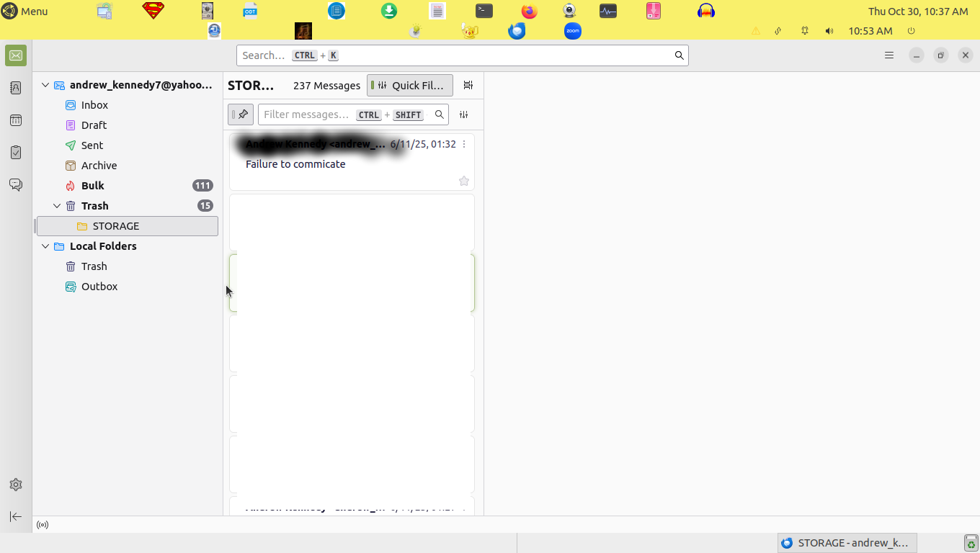Collapse the spaces toolbar
The width and height of the screenshot is (980, 553).
16,516
